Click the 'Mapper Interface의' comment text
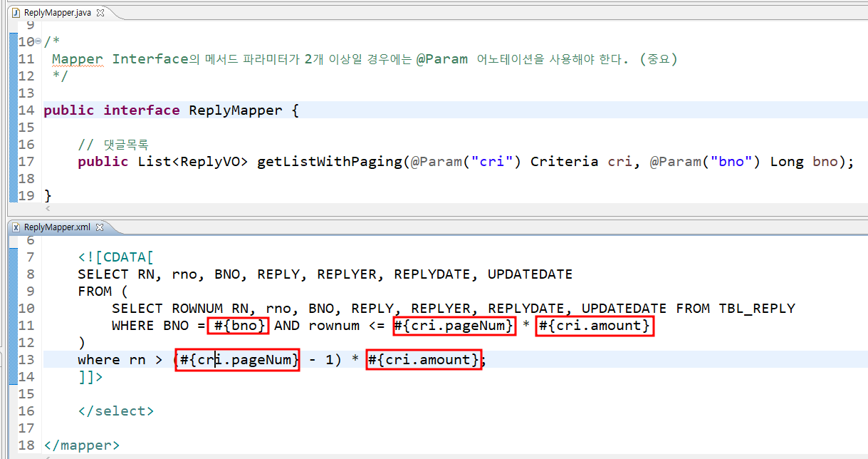Screen dimensions: 868x459 point(126,59)
